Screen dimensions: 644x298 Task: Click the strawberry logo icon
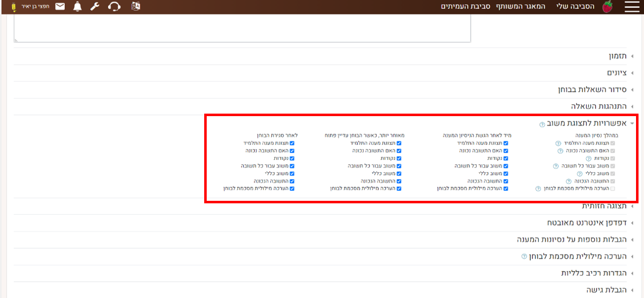coord(607,6)
